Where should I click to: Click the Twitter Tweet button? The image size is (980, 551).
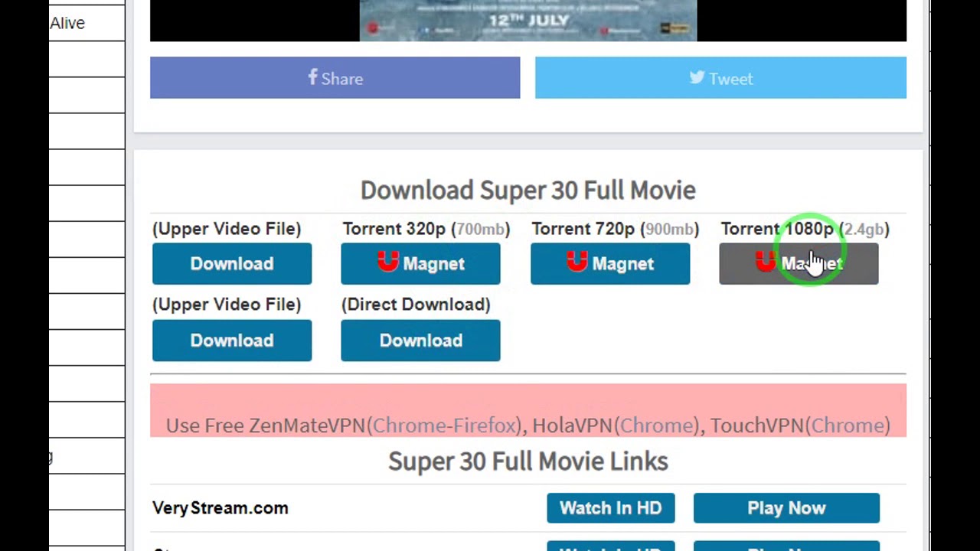(720, 77)
